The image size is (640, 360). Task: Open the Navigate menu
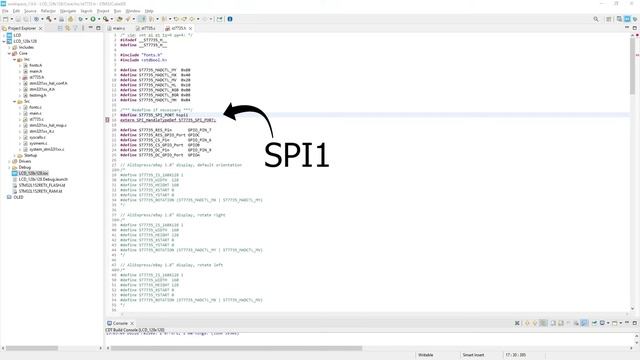pos(68,11)
